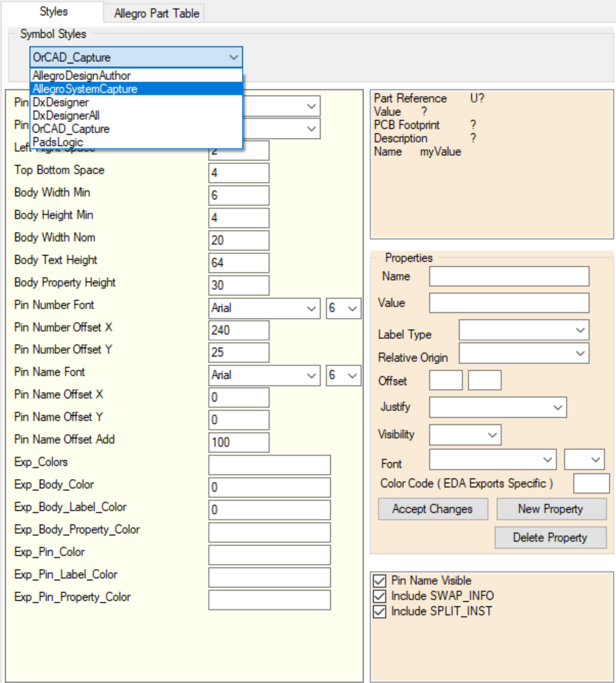Uncheck Include SWAP_INFO
This screenshot has width=616, height=683.
pyautogui.click(x=380, y=596)
